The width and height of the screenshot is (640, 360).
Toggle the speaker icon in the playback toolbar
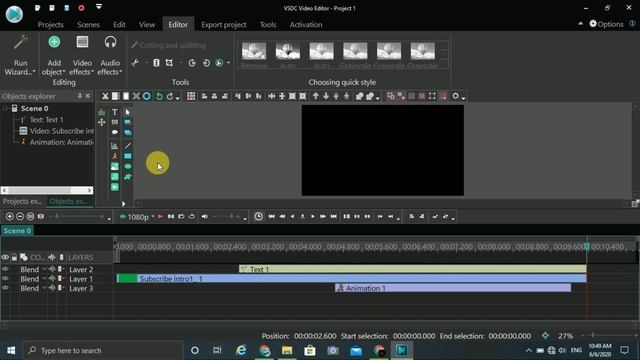pos(204,216)
